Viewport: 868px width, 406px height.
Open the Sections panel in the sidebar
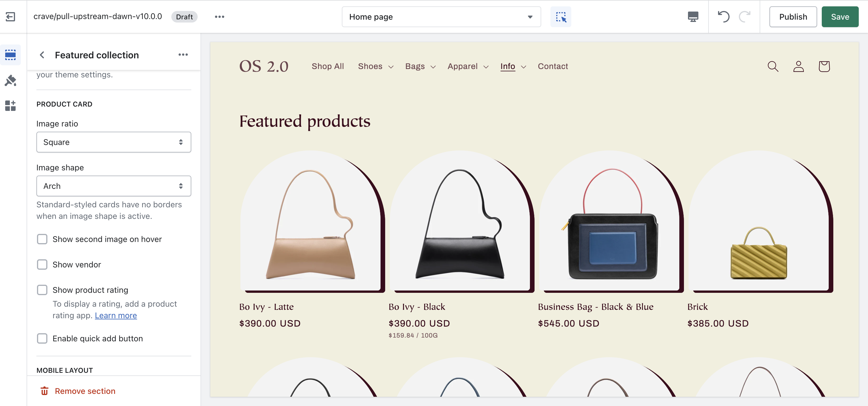click(10, 55)
